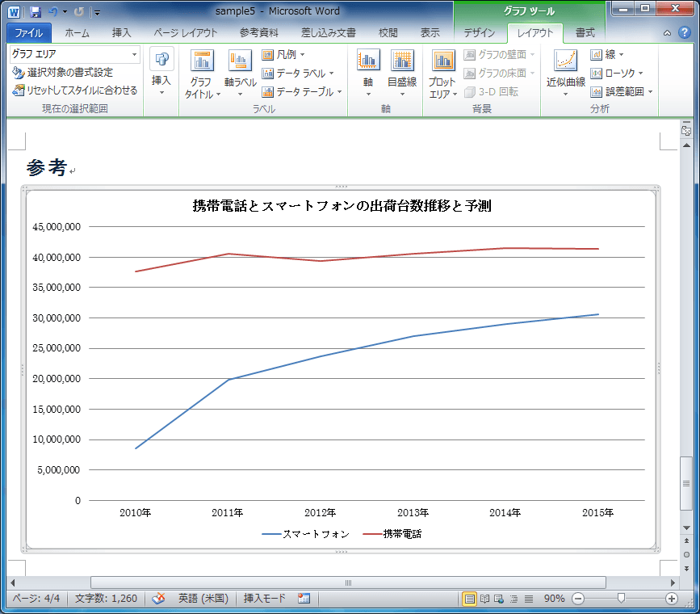Expand the グラフ エリア chart element combo box
The image size is (700, 614).
point(134,54)
